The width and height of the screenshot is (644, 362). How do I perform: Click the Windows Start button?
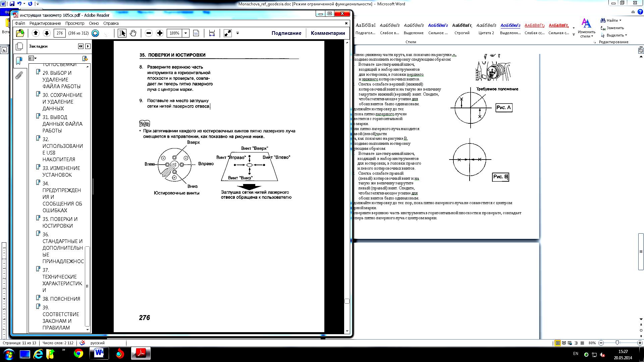pos(8,354)
